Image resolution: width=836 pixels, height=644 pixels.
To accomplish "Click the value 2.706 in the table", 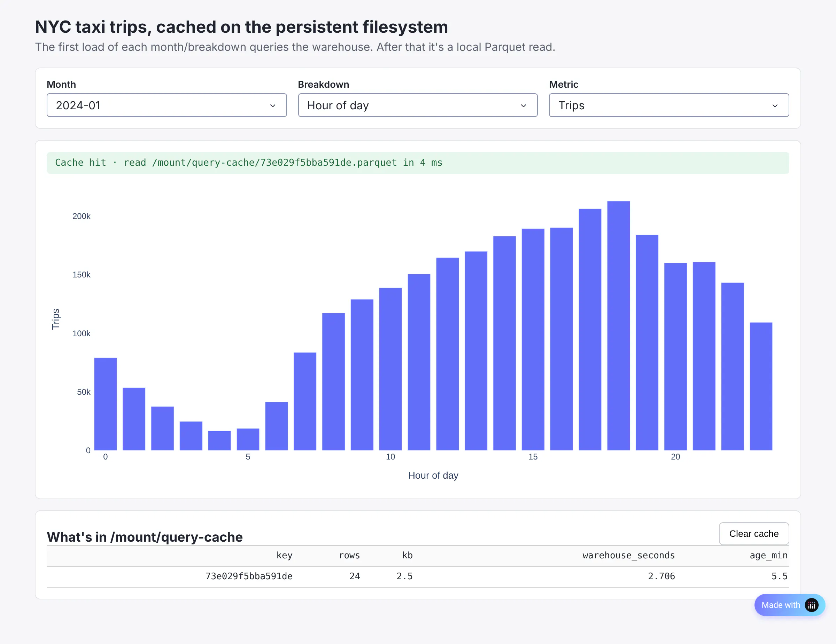I will click(661, 576).
